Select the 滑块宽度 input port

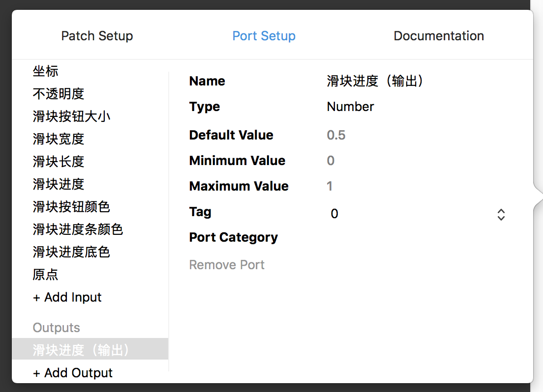tap(59, 139)
